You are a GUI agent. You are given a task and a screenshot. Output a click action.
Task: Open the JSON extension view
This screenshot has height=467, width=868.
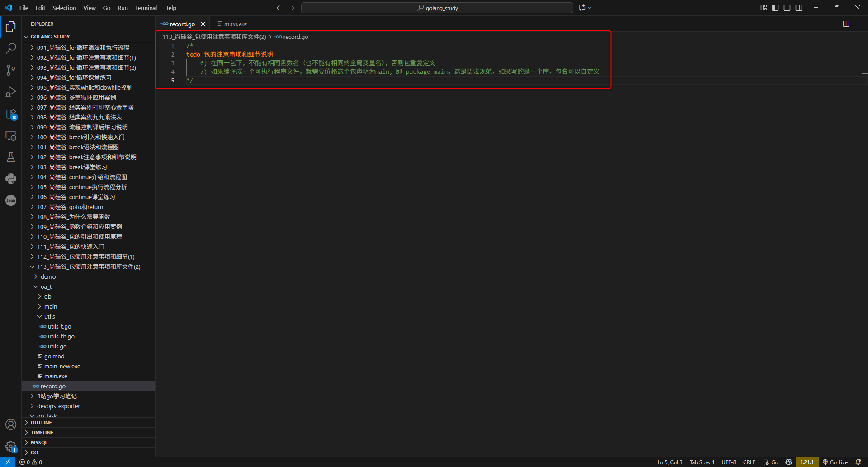tap(11, 200)
